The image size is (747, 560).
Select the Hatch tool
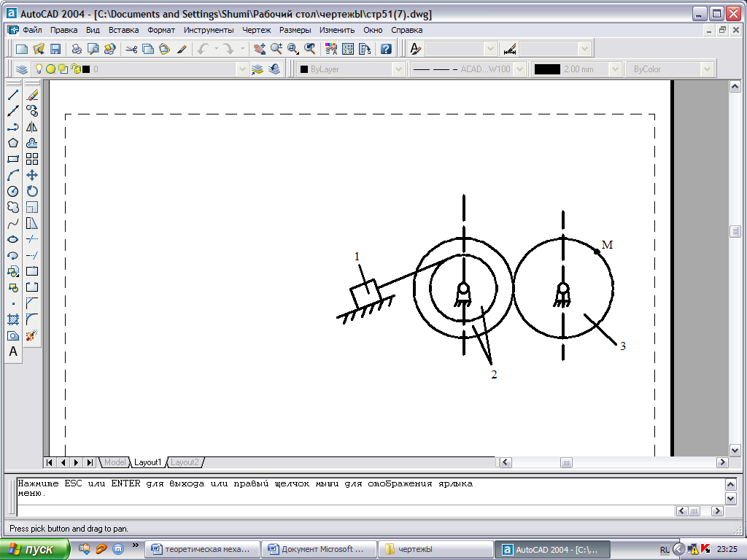[13, 319]
